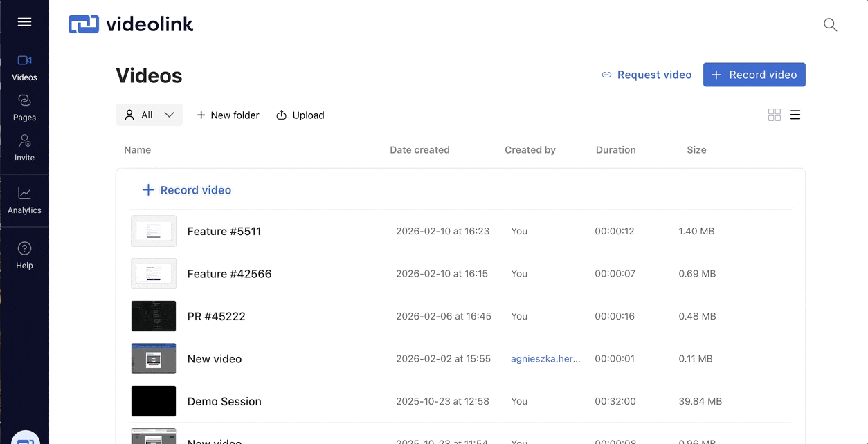Viewport: 868px width, 444px height.
Task: Click the videolink logo
Action: point(131,25)
